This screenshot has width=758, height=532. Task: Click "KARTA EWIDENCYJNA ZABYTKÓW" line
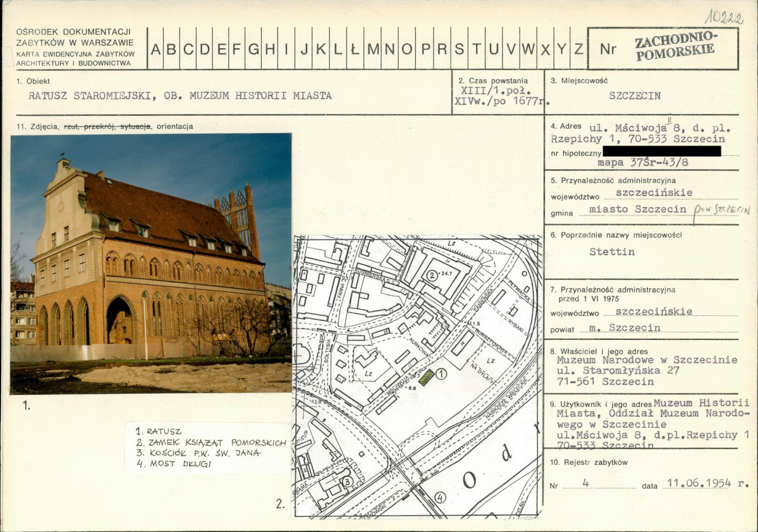(75, 54)
